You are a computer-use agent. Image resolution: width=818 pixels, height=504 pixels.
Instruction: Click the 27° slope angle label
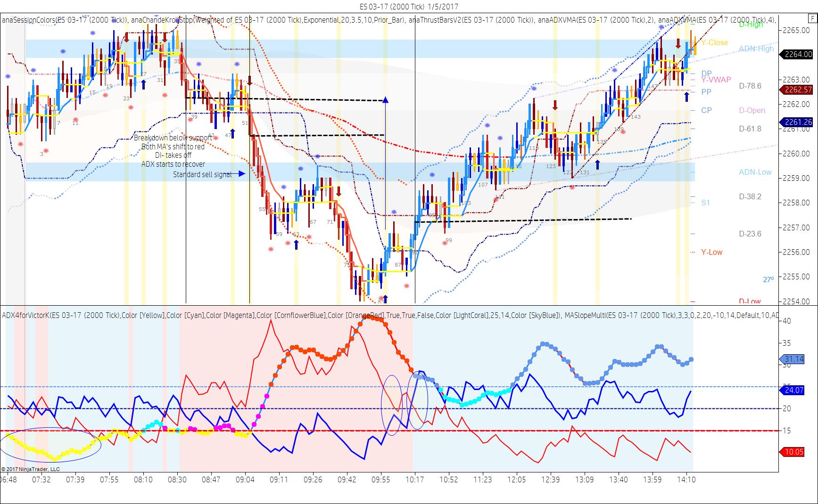(768, 279)
